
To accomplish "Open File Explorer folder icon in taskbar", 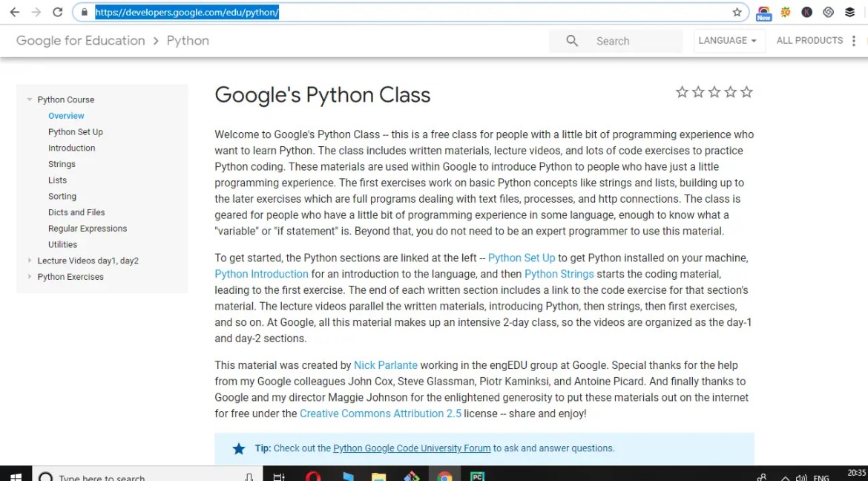I will 378,477.
